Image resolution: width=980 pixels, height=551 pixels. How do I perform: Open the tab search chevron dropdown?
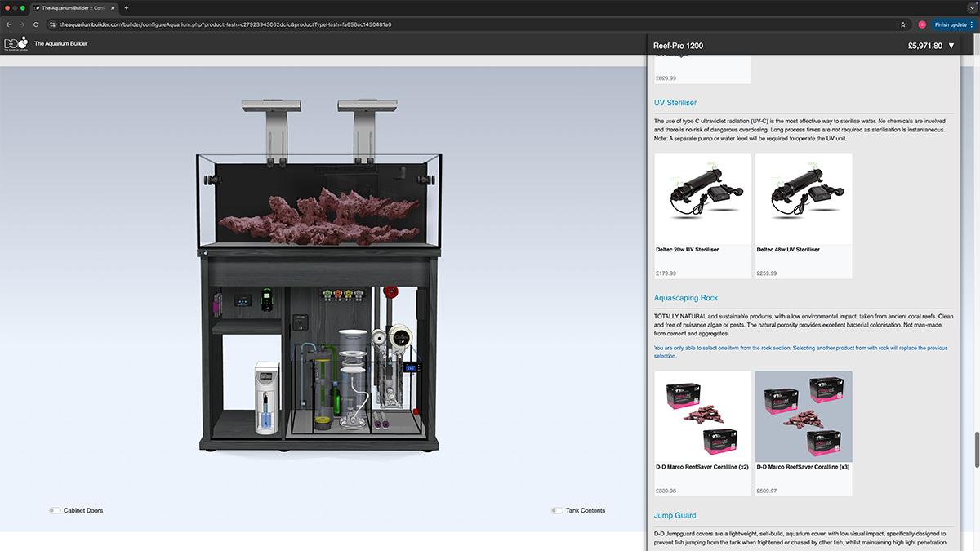point(972,7)
